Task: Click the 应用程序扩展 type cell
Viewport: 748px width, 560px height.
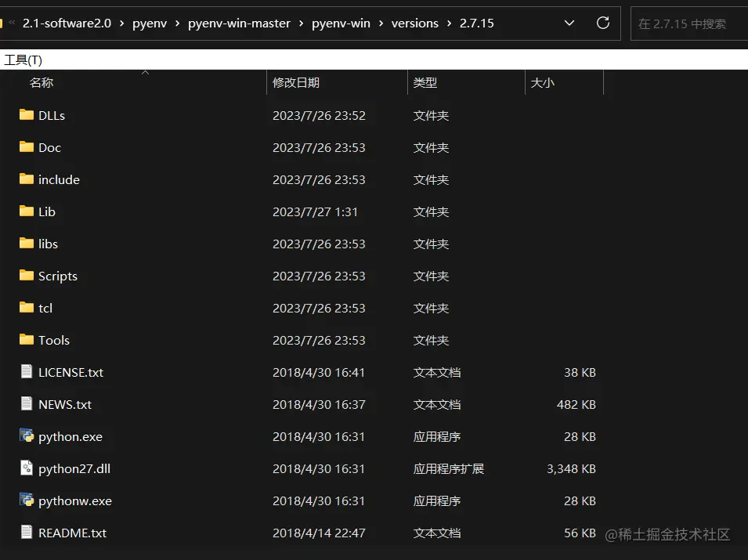Action: [x=449, y=469]
